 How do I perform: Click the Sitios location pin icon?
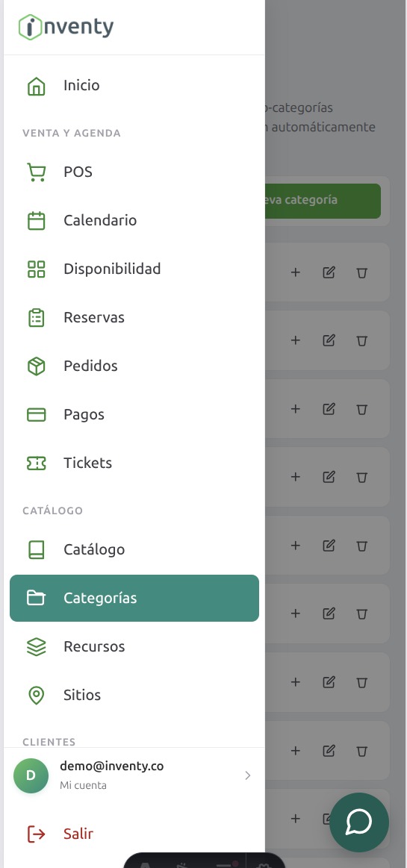[37, 695]
